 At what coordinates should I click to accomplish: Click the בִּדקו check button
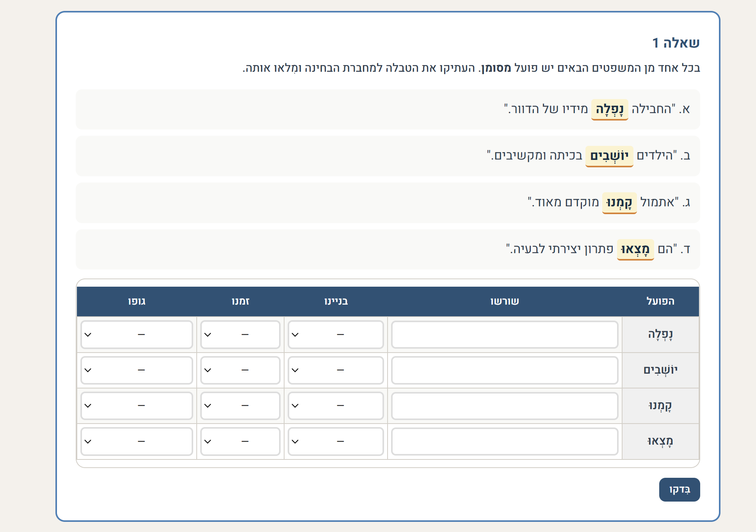pos(680,489)
